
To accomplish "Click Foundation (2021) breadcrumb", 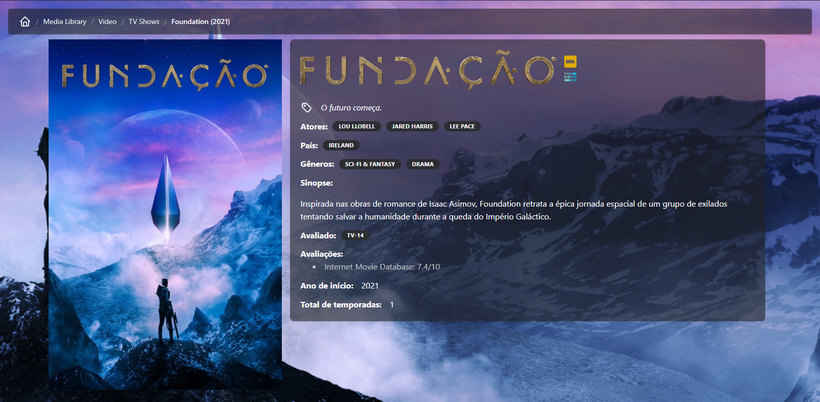I will [x=200, y=22].
